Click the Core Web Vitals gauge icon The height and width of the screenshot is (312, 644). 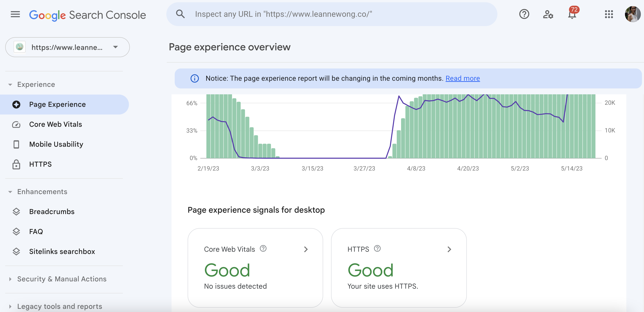(x=16, y=124)
